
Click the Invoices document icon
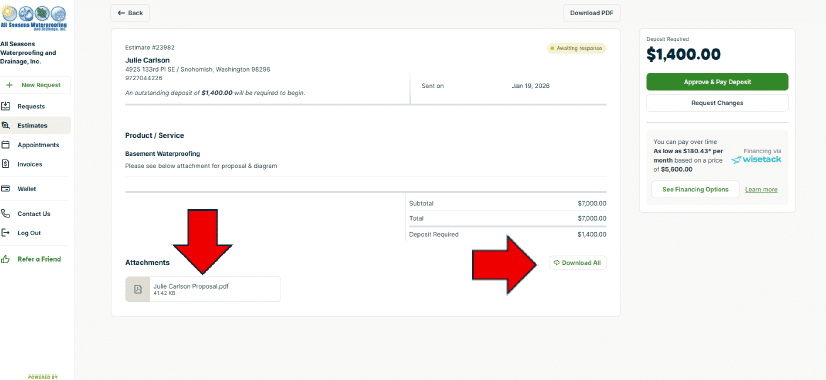coord(5,164)
